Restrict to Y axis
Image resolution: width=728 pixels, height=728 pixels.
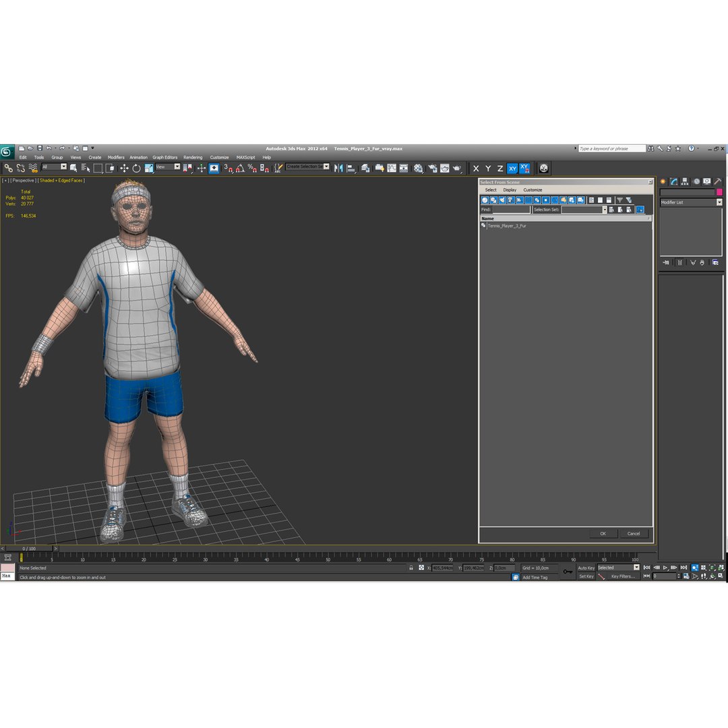pyautogui.click(x=488, y=169)
